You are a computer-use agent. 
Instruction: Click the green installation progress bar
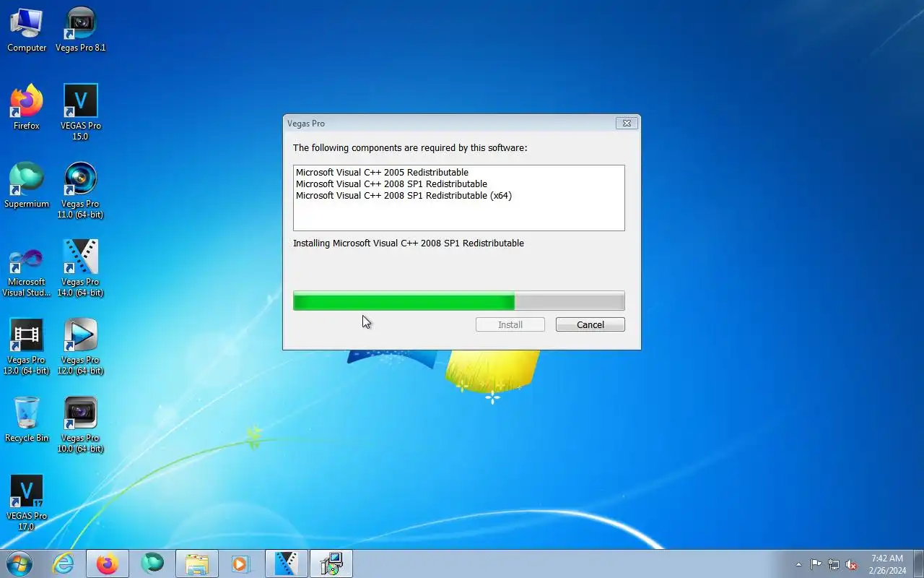(x=459, y=301)
